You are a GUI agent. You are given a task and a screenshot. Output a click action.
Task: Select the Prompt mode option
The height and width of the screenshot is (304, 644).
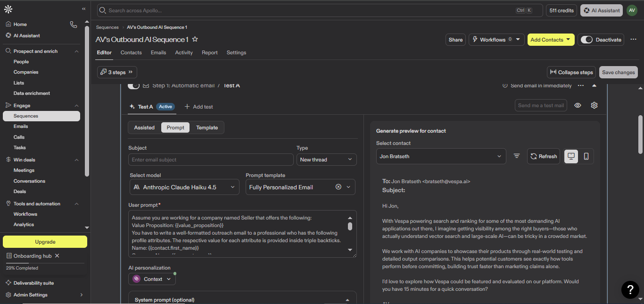175,127
